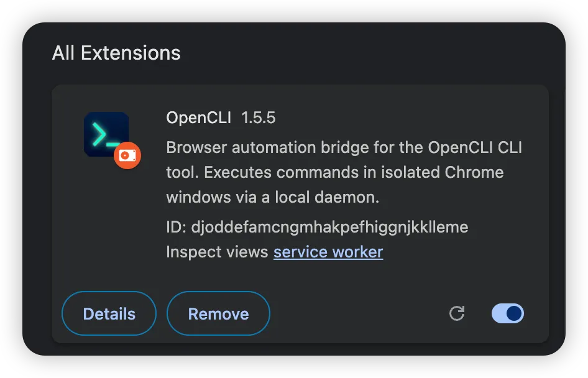Image resolution: width=588 pixels, height=378 pixels.
Task: Remove the OpenCLI extension
Action: (218, 313)
